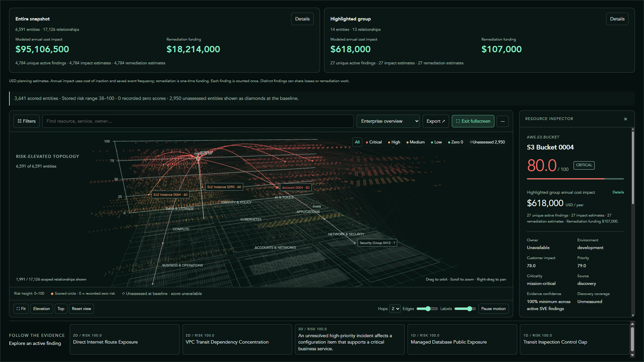Viewport: 644px width, 362px height.
Task: Open the unresolved high-priority incident finding
Action: coord(350,339)
